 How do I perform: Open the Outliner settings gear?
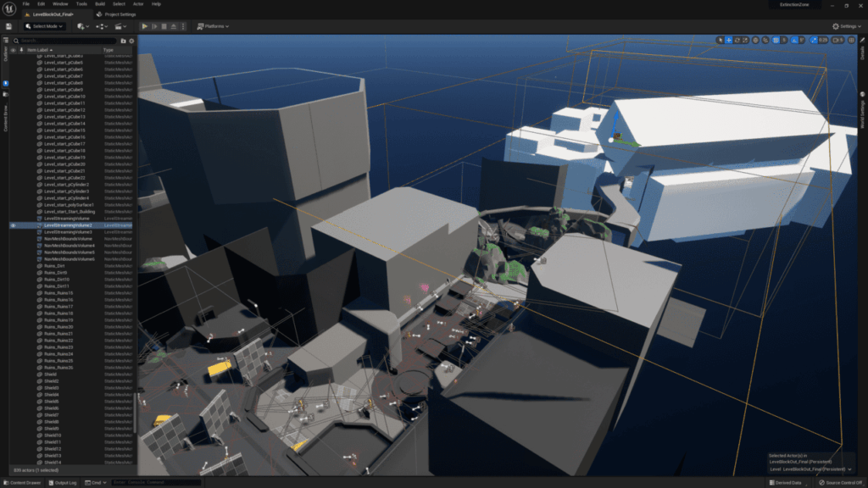pos(131,41)
